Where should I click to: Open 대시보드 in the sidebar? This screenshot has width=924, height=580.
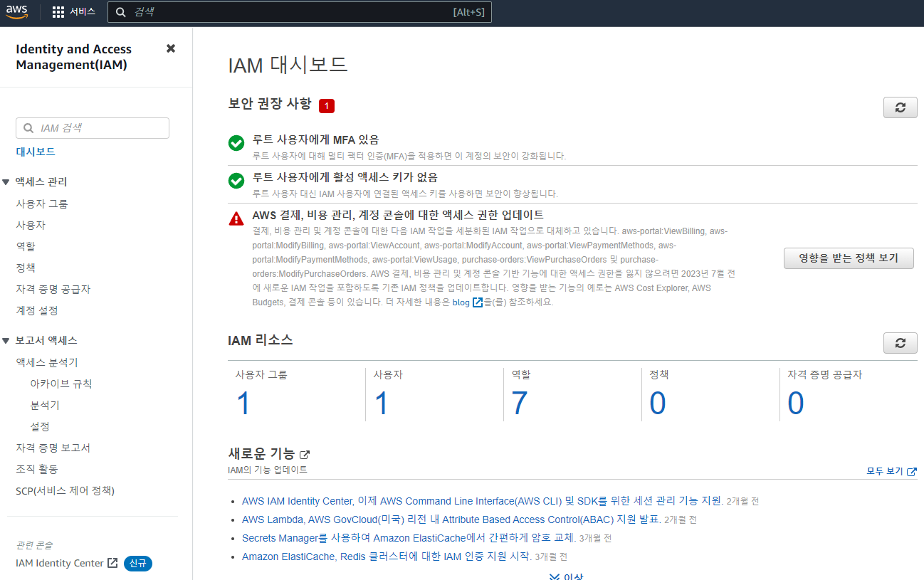[x=36, y=152]
